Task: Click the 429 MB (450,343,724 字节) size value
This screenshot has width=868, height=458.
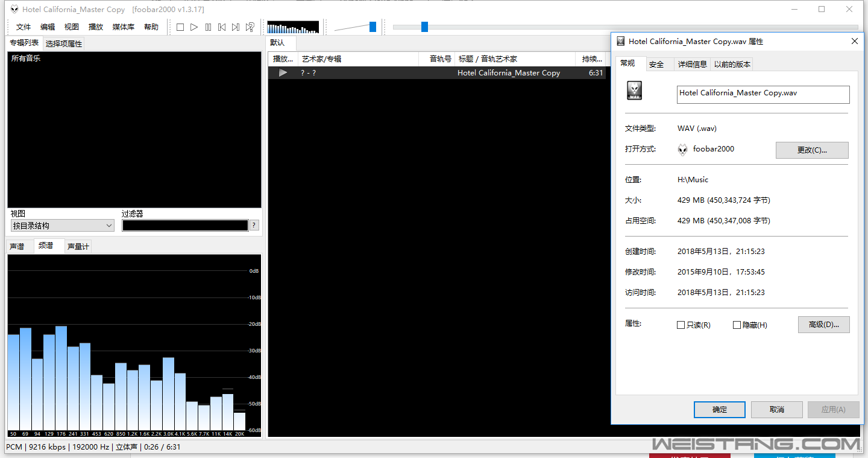Action: coord(723,200)
